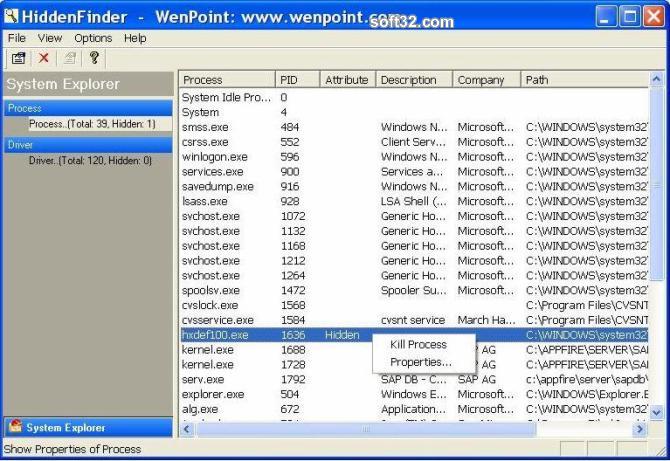Select Driver (Total: 120, Hidden: 0) item
Viewport: 670px width, 461px height.
(90, 160)
